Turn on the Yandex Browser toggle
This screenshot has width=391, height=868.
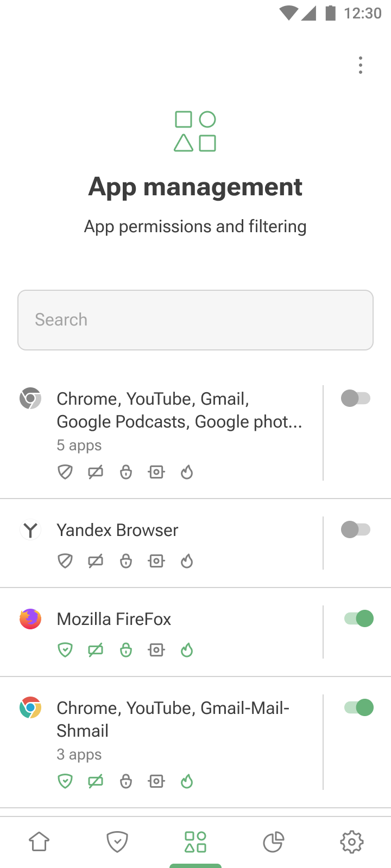coord(356,529)
